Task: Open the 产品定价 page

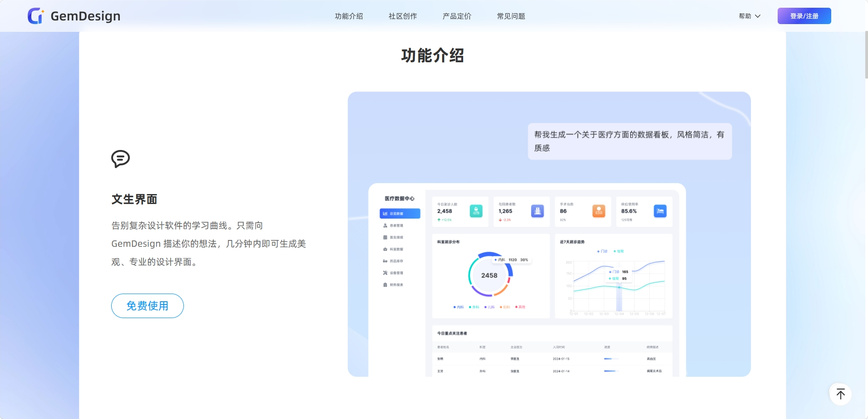Action: tap(457, 16)
